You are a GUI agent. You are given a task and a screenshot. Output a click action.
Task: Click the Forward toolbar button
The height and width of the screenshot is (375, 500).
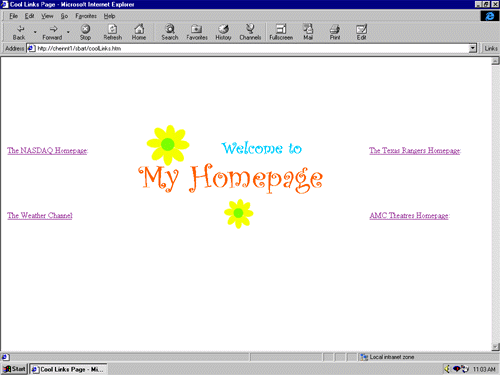[52, 32]
